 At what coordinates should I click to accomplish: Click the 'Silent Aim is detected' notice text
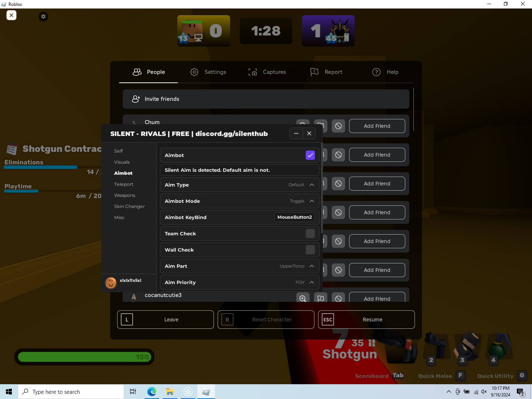click(217, 170)
